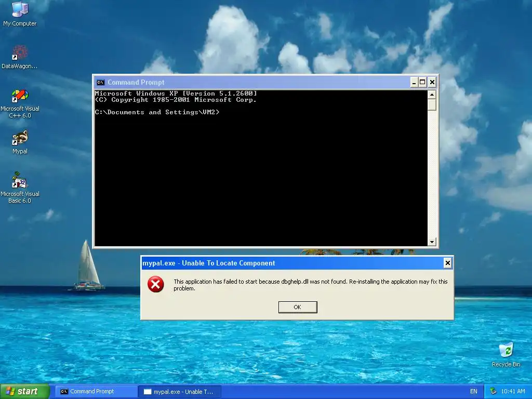Click the red error icon in dialog
The image size is (532, 399).
[156, 284]
